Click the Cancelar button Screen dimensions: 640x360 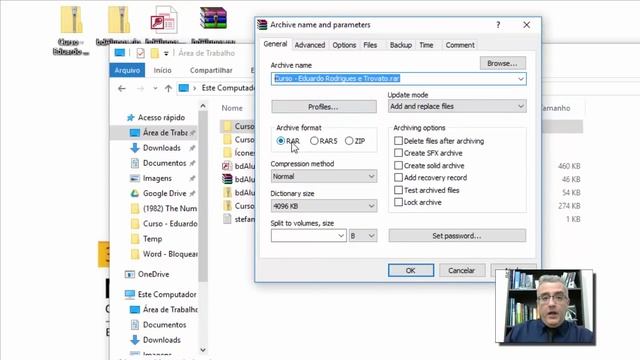[x=462, y=270]
